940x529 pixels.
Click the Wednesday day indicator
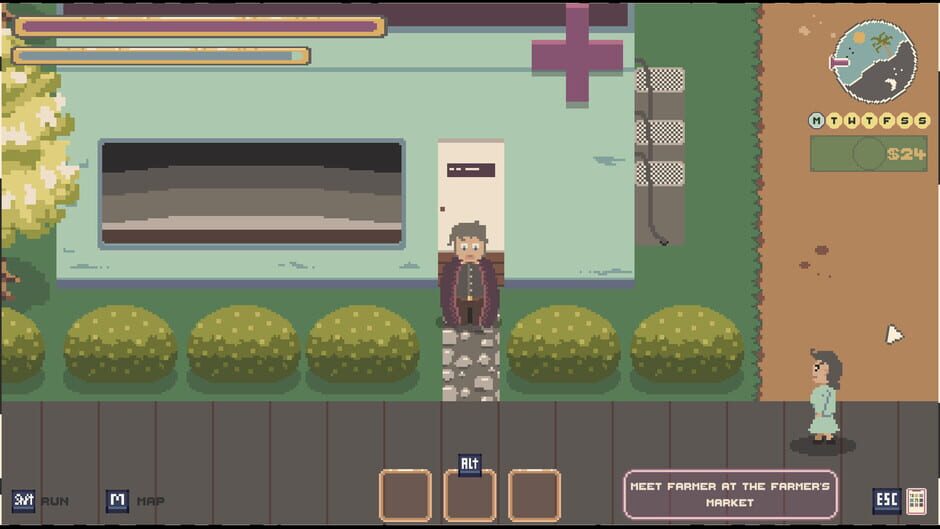point(851,121)
